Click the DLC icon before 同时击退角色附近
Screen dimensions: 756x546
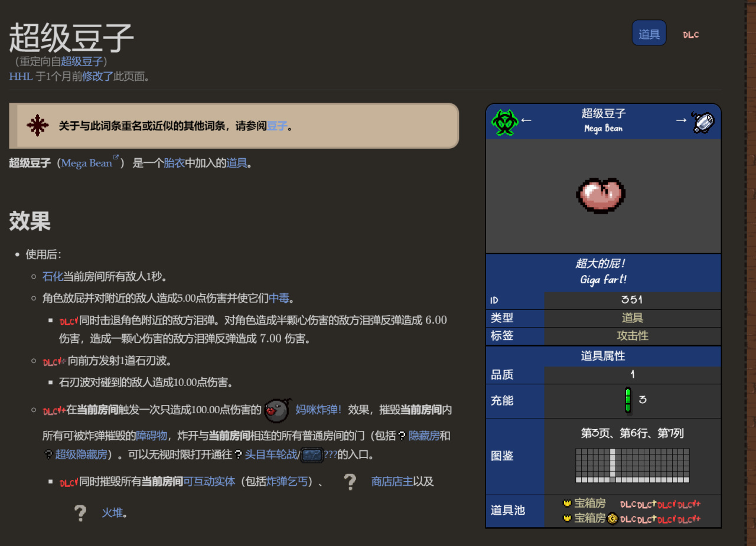click(69, 321)
